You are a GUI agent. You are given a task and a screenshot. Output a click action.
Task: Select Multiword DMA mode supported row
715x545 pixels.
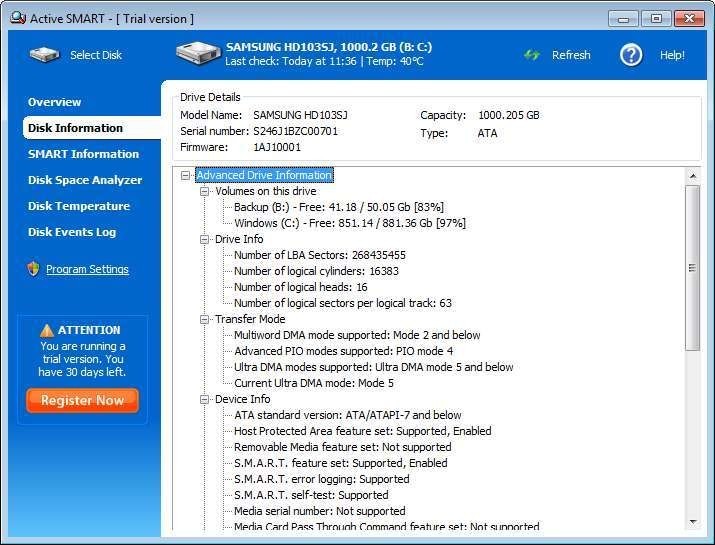click(x=357, y=335)
